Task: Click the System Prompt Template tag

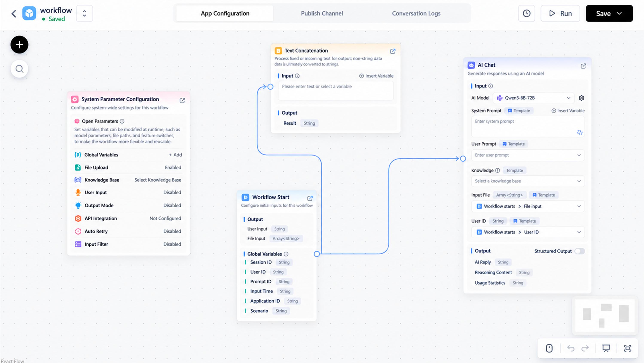Action: click(519, 111)
